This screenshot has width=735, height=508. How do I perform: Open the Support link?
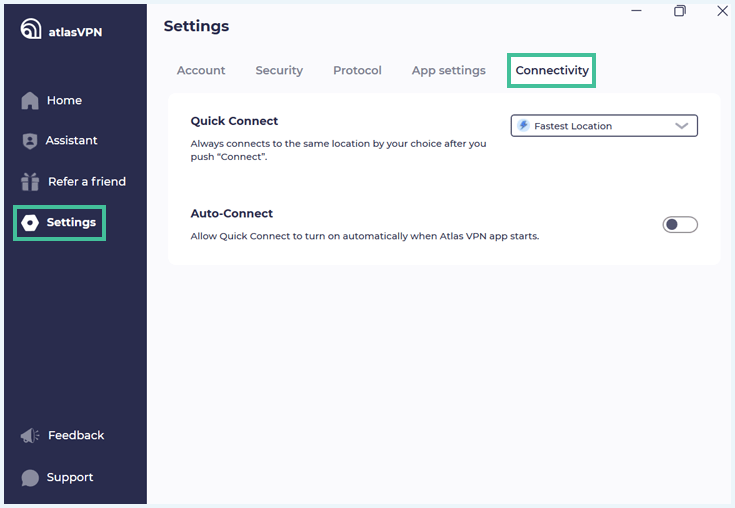pyautogui.click(x=70, y=478)
